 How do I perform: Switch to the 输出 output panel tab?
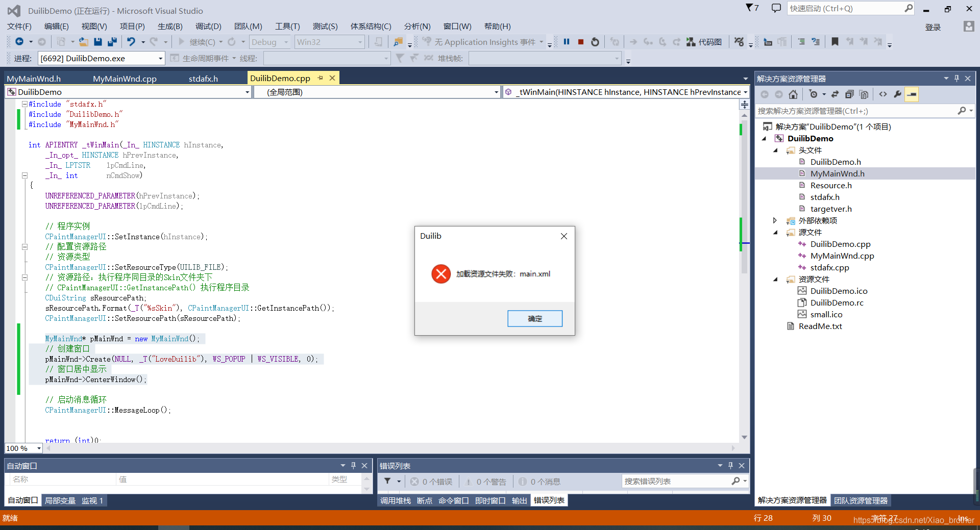[519, 501]
